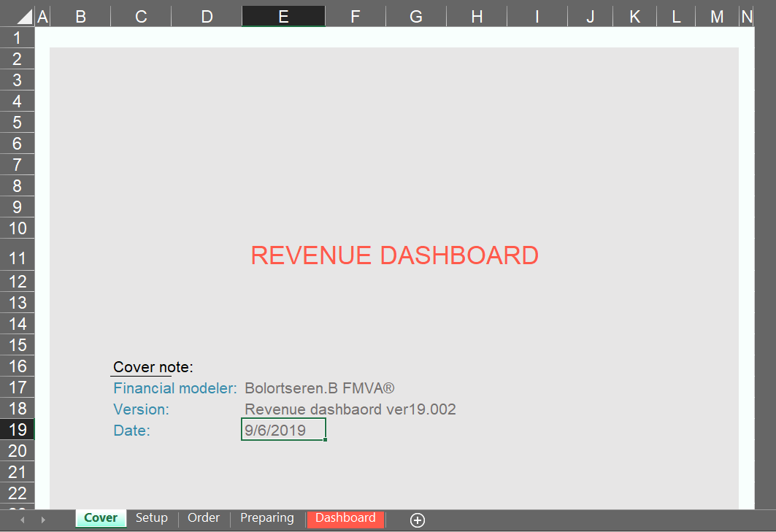
Task: Select column M header
Action: 717,17
